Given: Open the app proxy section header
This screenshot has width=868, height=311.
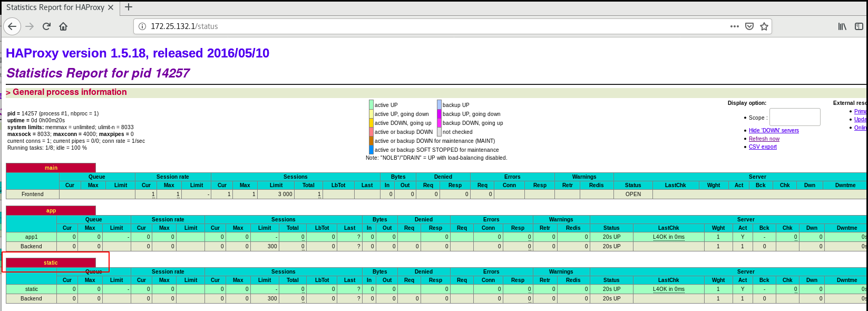Looking at the screenshot, I should (51, 210).
